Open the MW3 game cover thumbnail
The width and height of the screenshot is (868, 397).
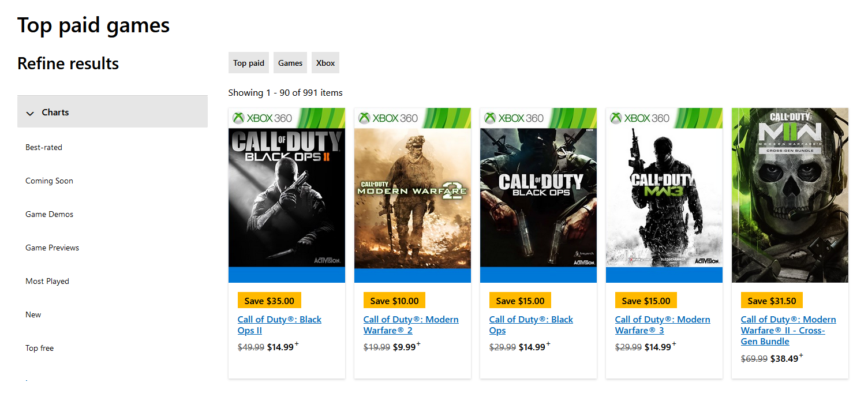coord(664,195)
